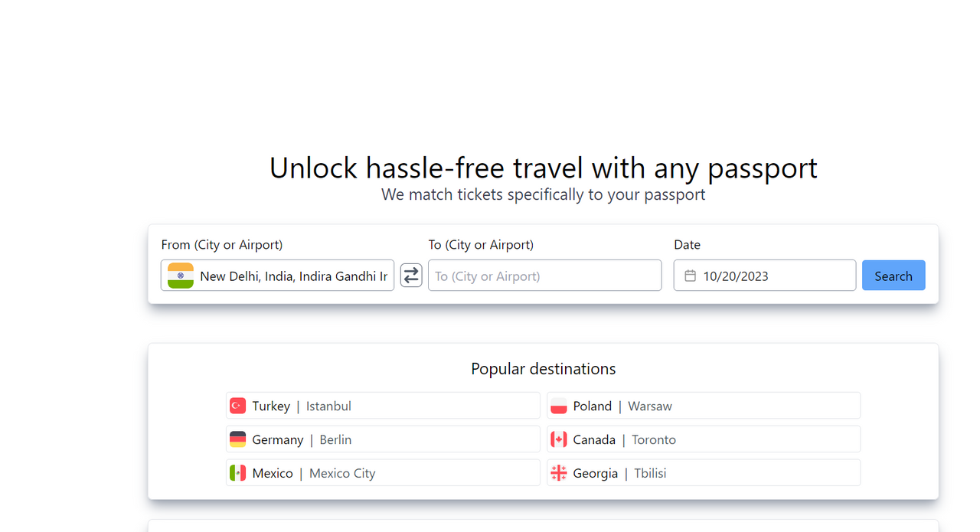Open calendar icon in Date field
980x532 pixels.
690,276
